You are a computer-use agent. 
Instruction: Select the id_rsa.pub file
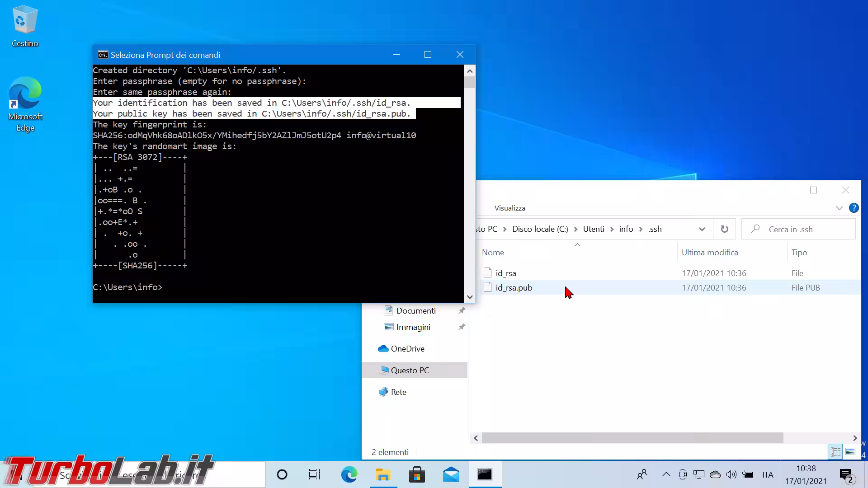(x=514, y=287)
